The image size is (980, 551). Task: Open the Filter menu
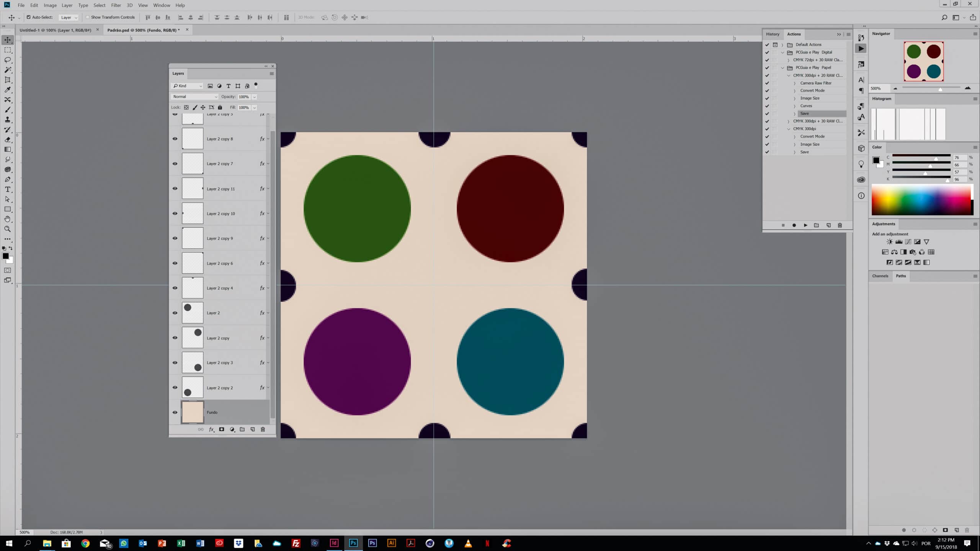pos(116,5)
